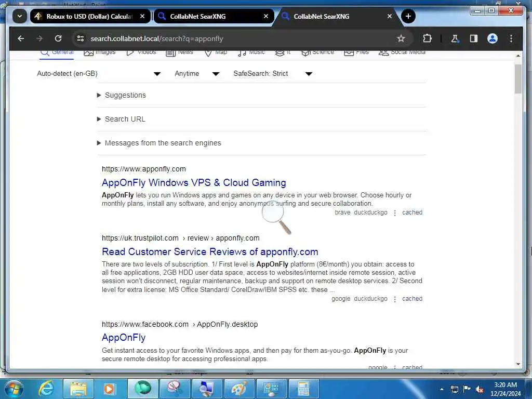
Task: Show hidden tray icons arrow
Action: pos(442,389)
